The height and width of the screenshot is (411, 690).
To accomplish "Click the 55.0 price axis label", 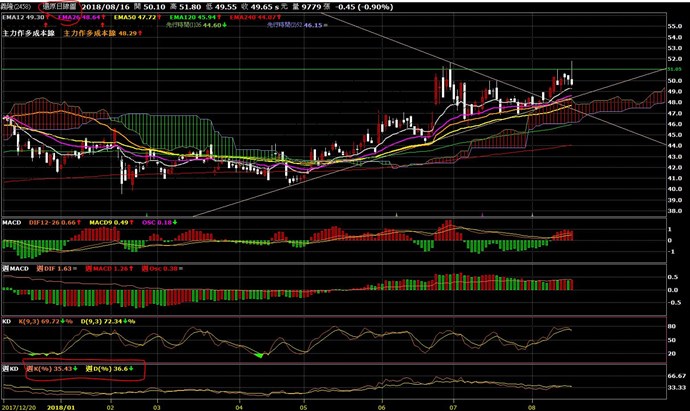I will [675, 26].
